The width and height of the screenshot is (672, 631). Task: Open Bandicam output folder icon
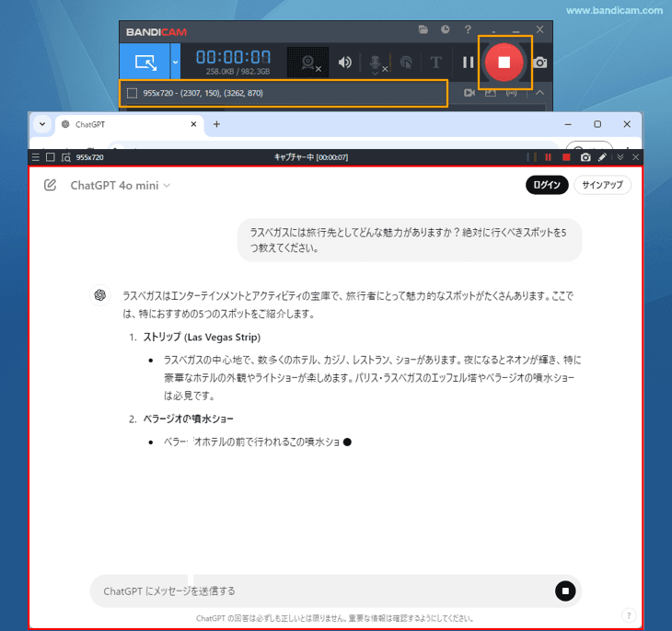tap(423, 29)
